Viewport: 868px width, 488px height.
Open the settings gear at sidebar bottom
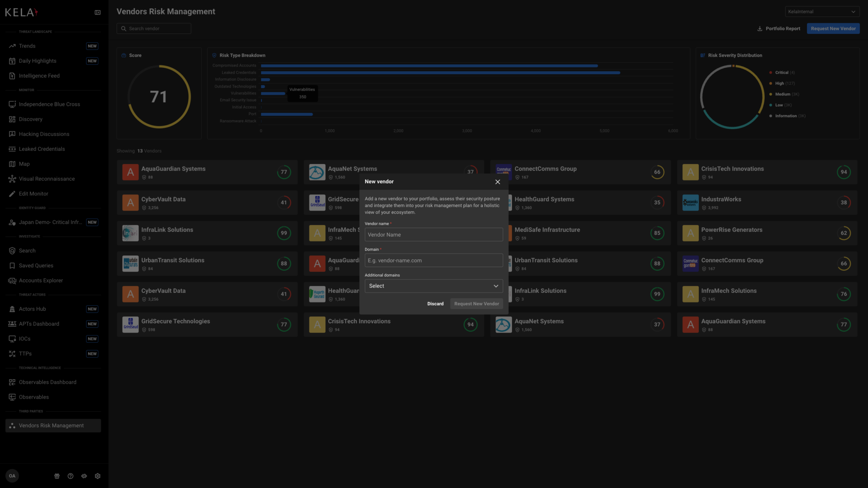[x=97, y=476]
